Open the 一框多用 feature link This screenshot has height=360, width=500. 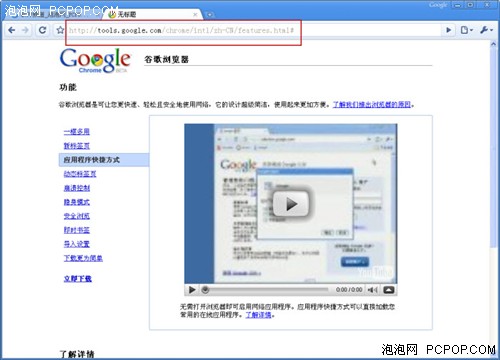77,132
